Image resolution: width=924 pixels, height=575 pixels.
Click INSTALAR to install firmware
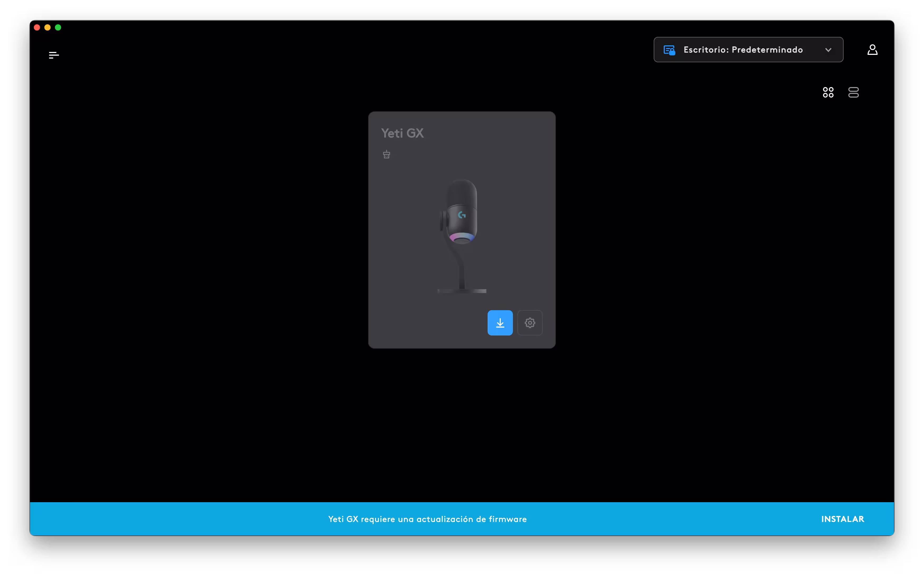pos(843,519)
